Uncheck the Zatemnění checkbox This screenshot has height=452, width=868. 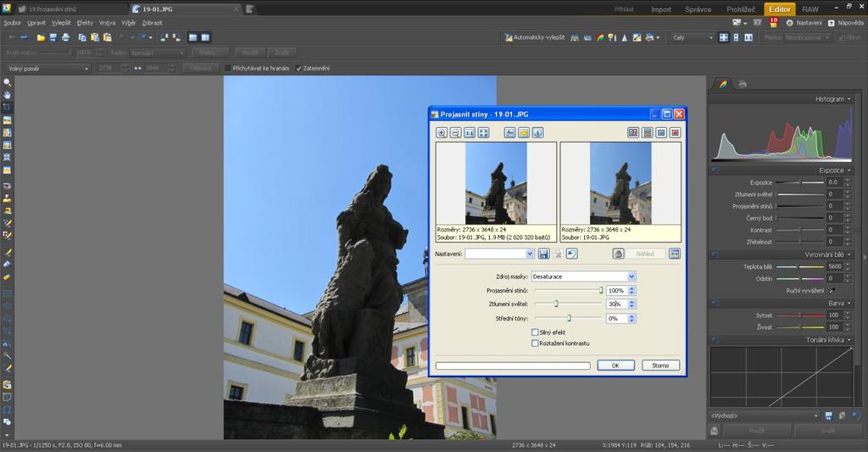tap(299, 68)
